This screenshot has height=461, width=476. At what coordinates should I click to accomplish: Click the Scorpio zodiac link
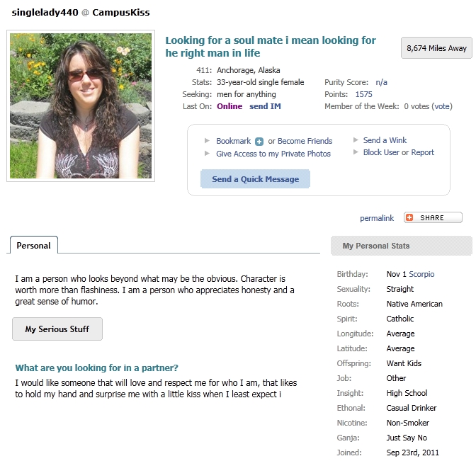tap(421, 274)
